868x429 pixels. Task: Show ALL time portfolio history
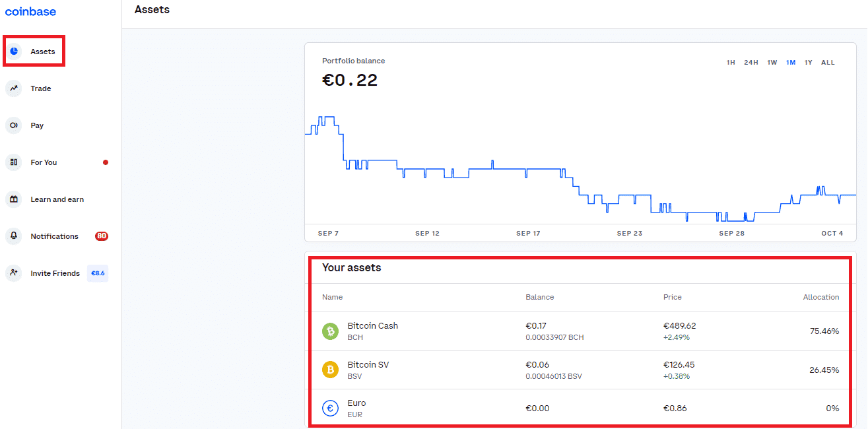[x=828, y=63]
